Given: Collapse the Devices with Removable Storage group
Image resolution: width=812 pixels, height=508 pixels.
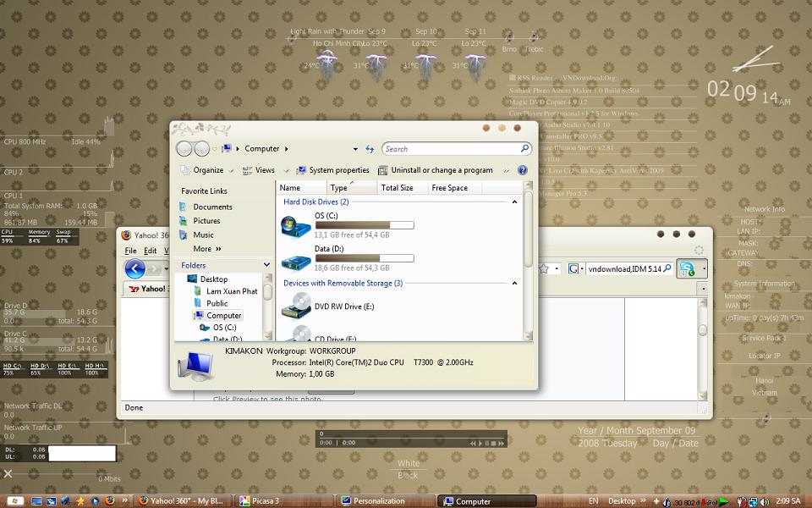Looking at the screenshot, I should point(514,284).
